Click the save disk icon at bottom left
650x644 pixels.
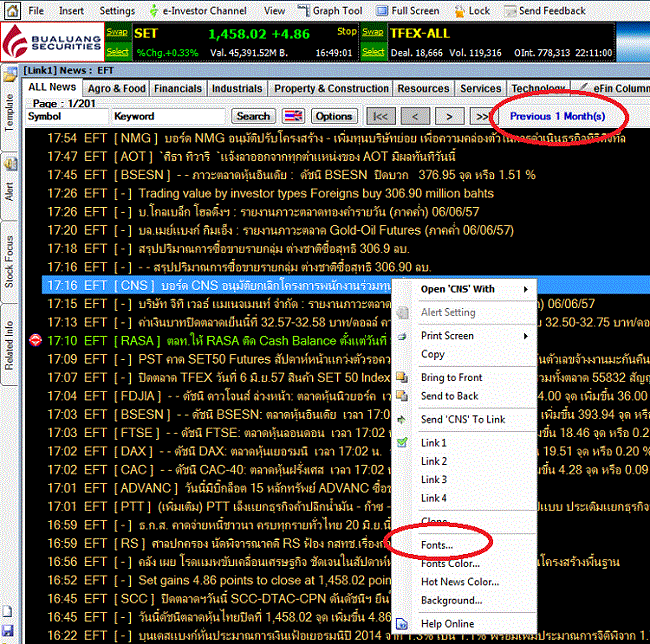pyautogui.click(x=7, y=630)
